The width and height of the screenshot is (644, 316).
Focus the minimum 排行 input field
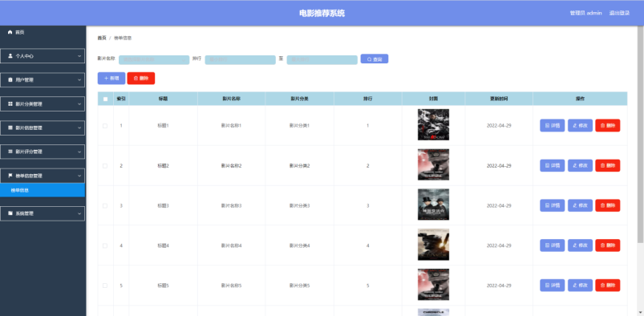(x=241, y=59)
